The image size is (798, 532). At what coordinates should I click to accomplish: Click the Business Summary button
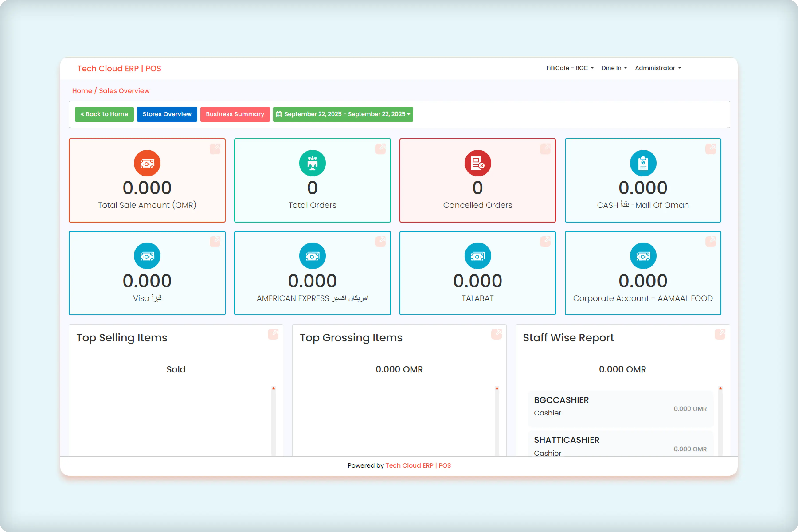235,114
